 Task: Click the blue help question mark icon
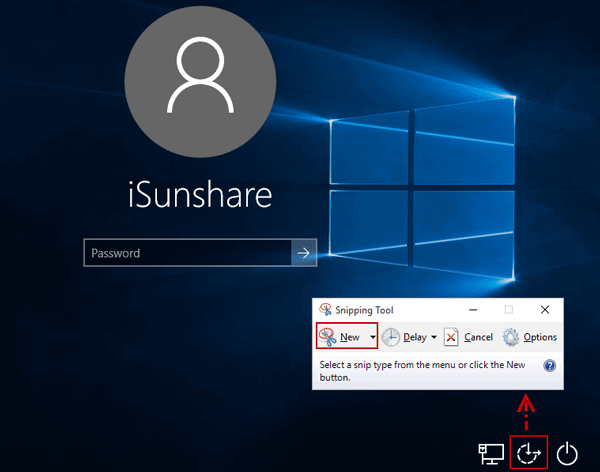pos(549,366)
